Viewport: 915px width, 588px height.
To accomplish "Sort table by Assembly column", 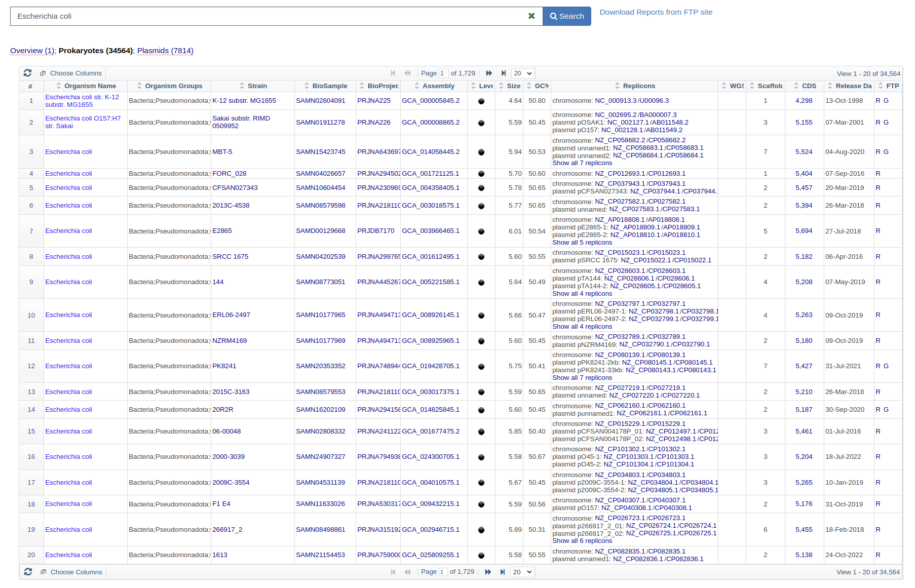I will tap(434, 86).
